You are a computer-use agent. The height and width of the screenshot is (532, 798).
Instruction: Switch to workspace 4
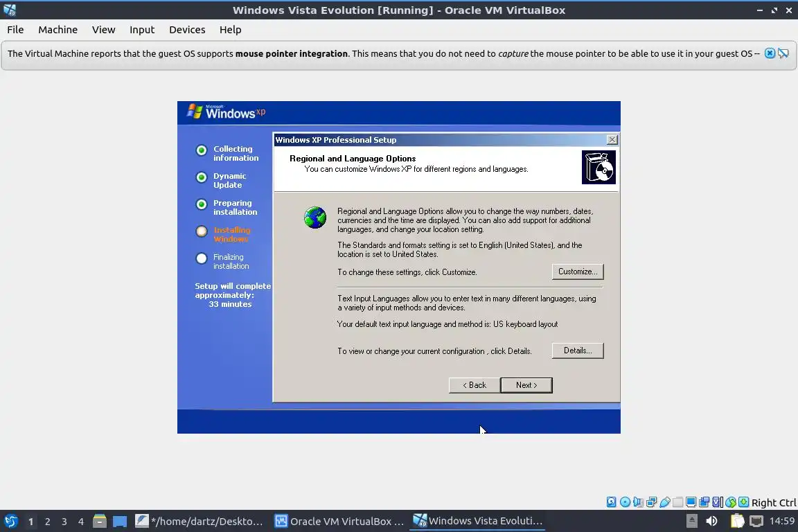(81, 522)
